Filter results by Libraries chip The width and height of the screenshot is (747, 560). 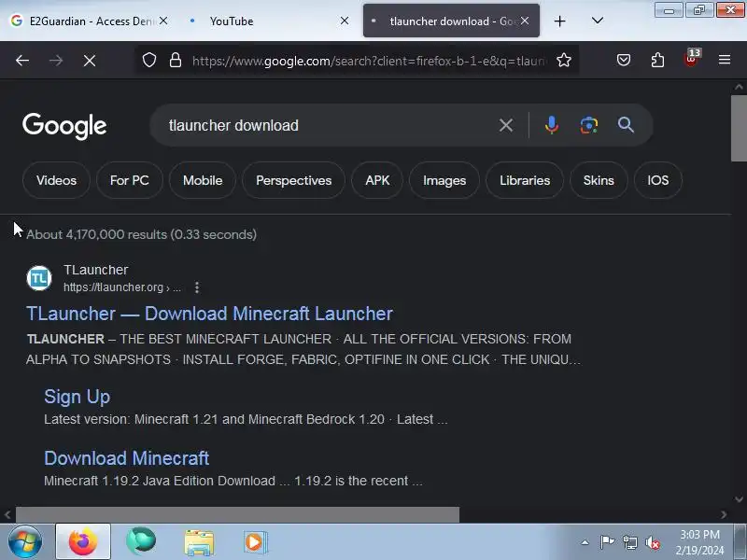[x=525, y=180]
